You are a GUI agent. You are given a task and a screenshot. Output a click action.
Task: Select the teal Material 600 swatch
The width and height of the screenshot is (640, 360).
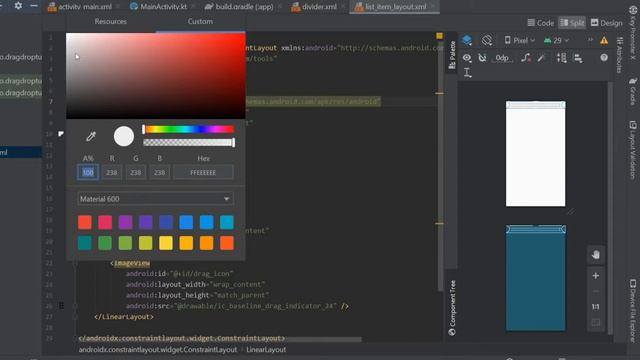coord(85,243)
